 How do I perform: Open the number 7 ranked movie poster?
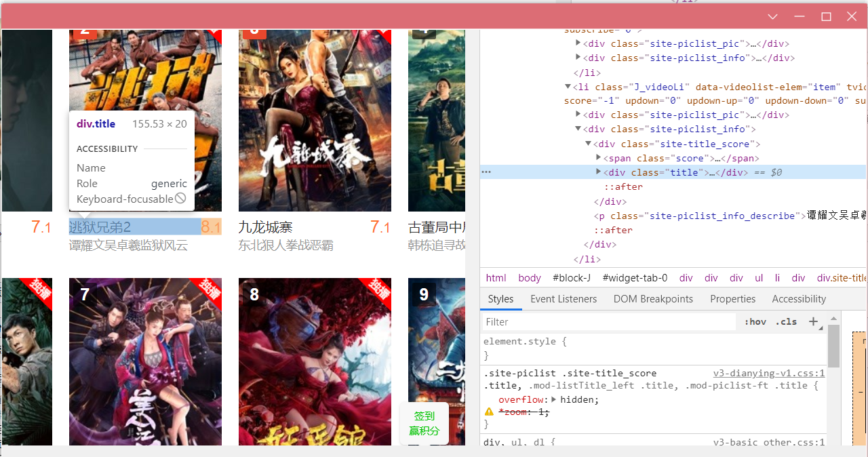pos(145,361)
